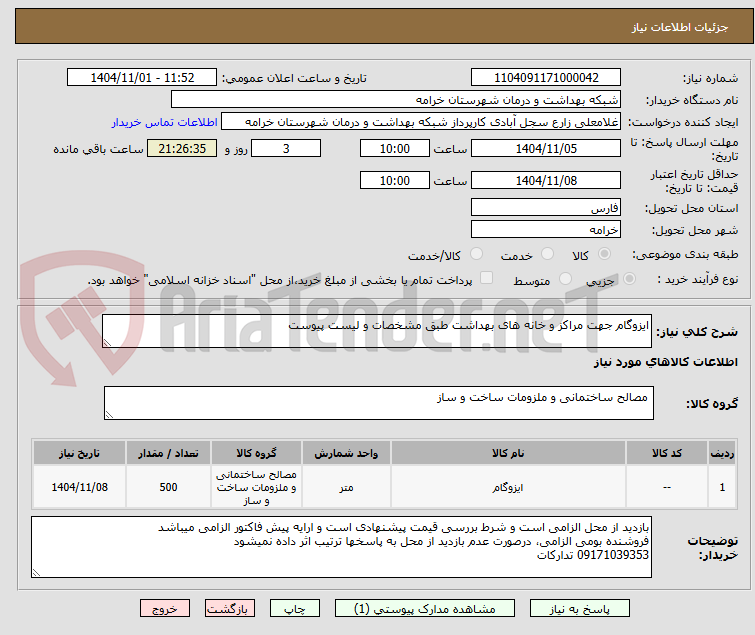The width and height of the screenshot is (755, 635).
Task: Click the شرح کلی نیاز text area
Action: tap(377, 331)
